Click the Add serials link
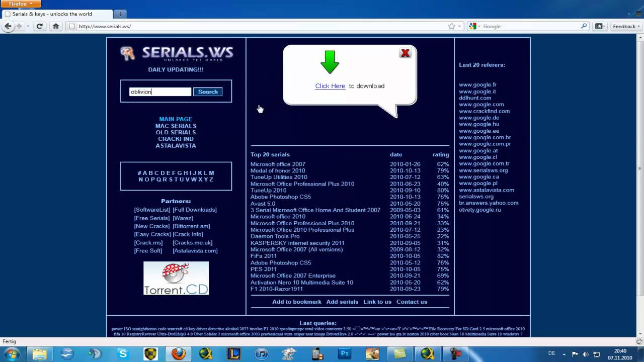Screen dimensions: 644x362 point(342,302)
